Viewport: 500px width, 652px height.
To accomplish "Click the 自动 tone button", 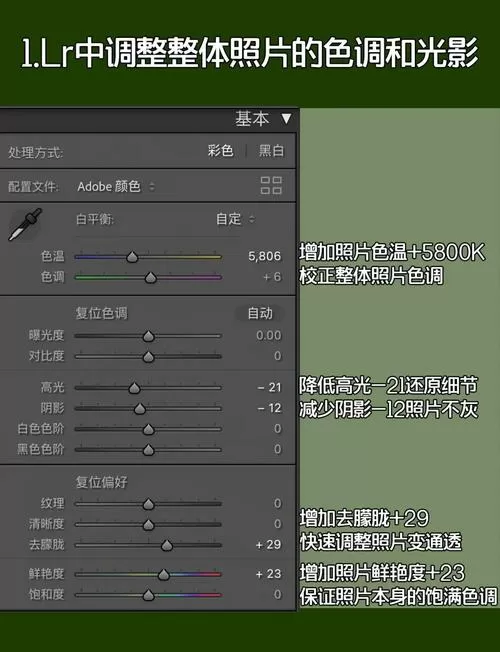I will click(x=260, y=313).
